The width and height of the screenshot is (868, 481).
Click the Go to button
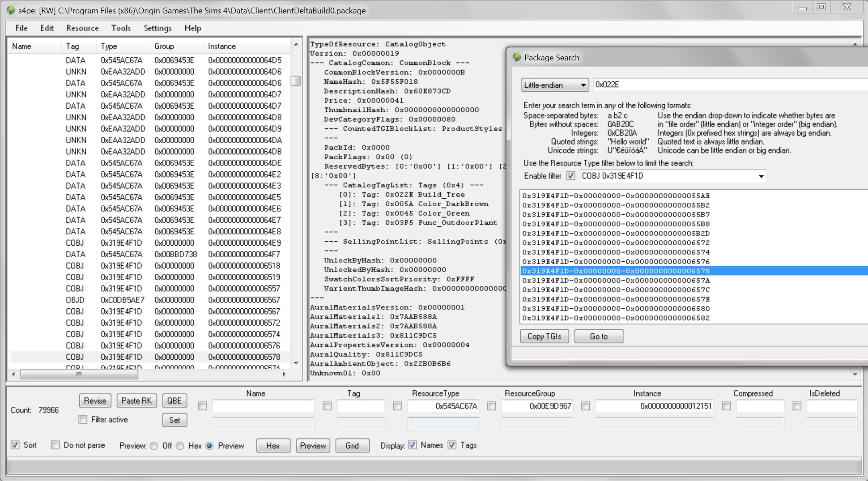click(599, 336)
